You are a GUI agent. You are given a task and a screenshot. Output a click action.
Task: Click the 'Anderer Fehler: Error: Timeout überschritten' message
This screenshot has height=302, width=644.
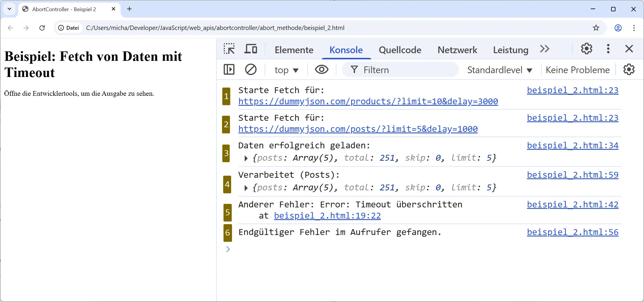click(x=350, y=204)
